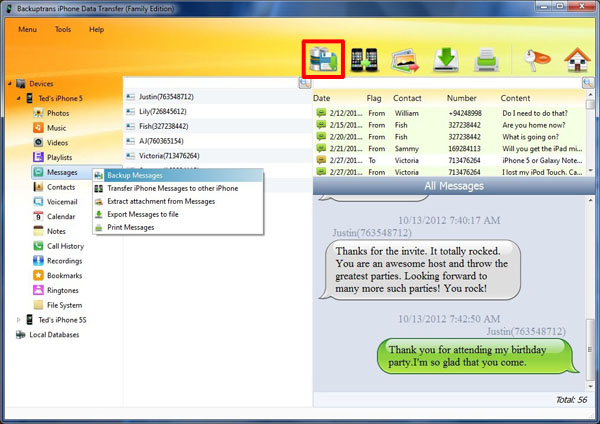Image resolution: width=600 pixels, height=424 pixels.
Task: Select Sammy's message 'Will you get the iPad mi...'
Action: click(x=449, y=148)
